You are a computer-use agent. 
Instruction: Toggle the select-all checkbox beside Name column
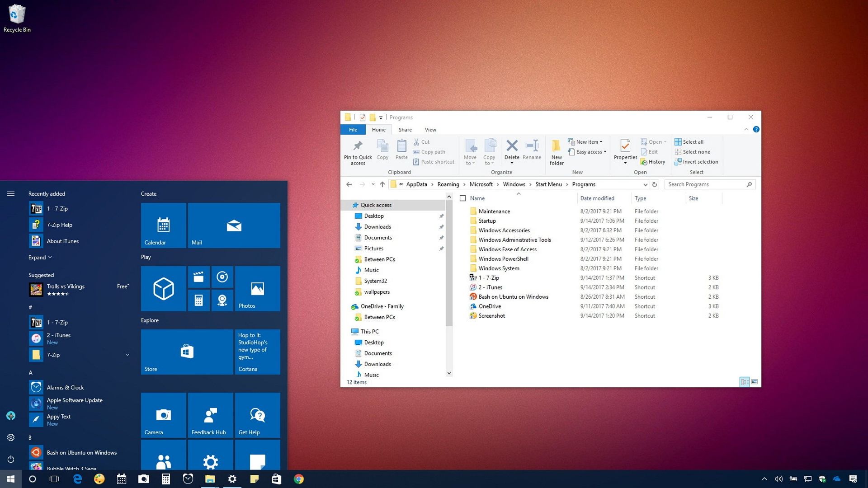463,198
